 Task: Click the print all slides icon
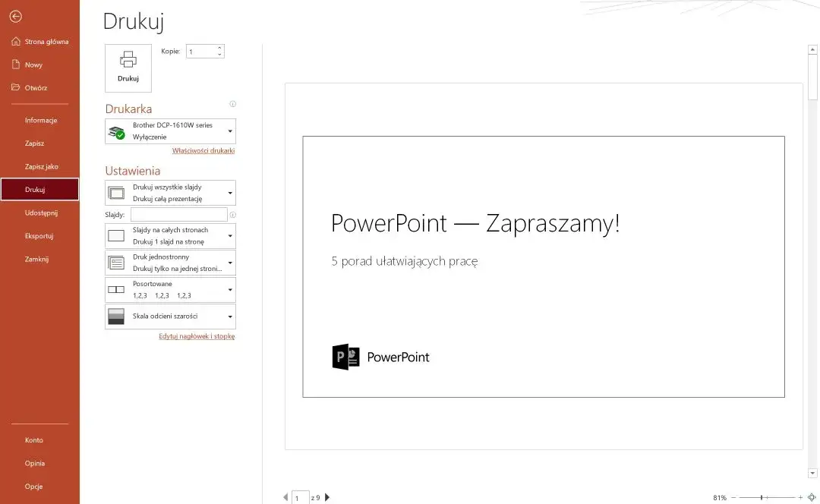click(x=116, y=193)
